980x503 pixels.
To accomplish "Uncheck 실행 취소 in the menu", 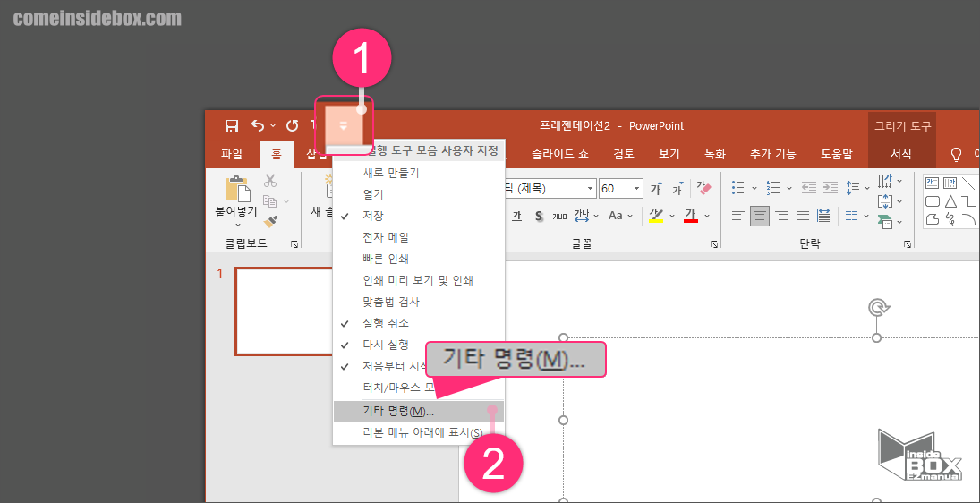I will [418, 323].
